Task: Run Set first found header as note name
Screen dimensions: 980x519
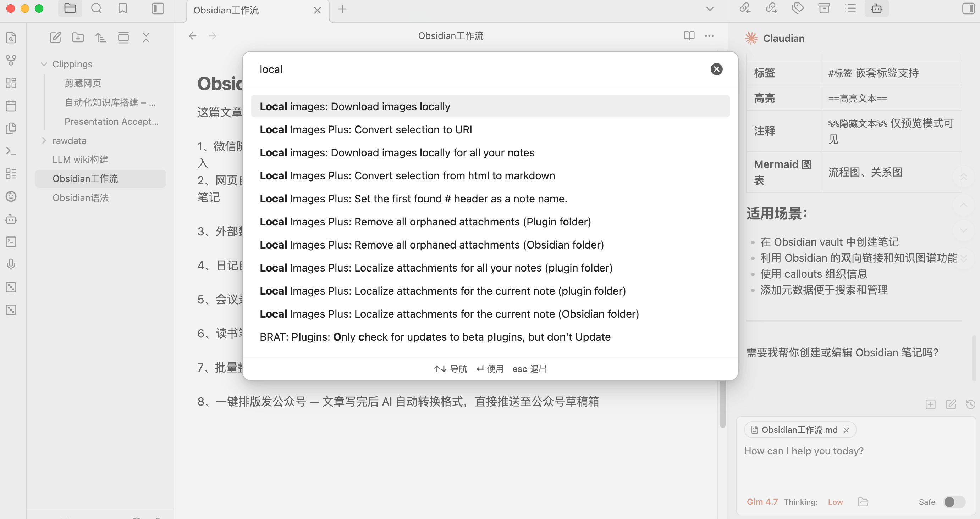Action: (x=490, y=199)
